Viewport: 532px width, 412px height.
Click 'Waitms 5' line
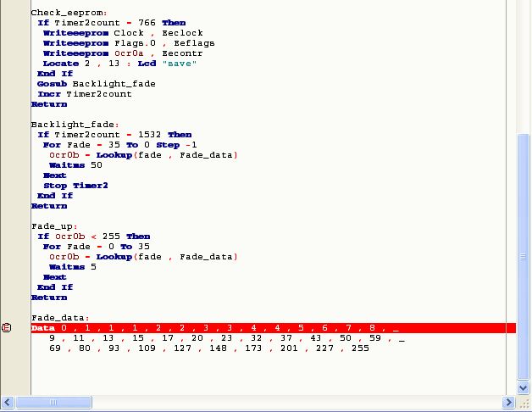[x=73, y=267]
